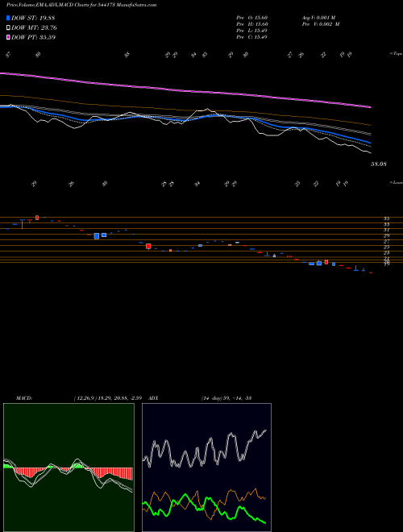Click the MACD '(12,26,9) 18.29, 20.88, -2.59' values
Viewport: 403px width, 532px height.
coord(110,398)
